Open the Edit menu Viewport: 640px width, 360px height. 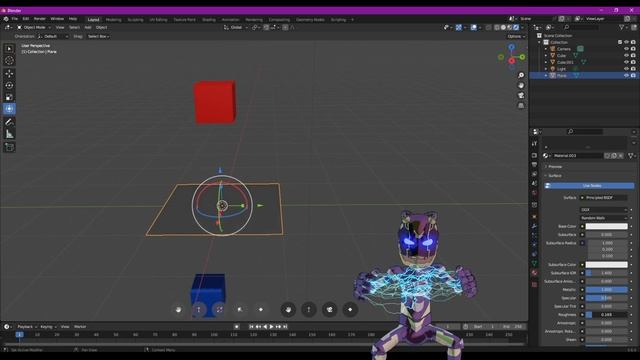(26, 19)
